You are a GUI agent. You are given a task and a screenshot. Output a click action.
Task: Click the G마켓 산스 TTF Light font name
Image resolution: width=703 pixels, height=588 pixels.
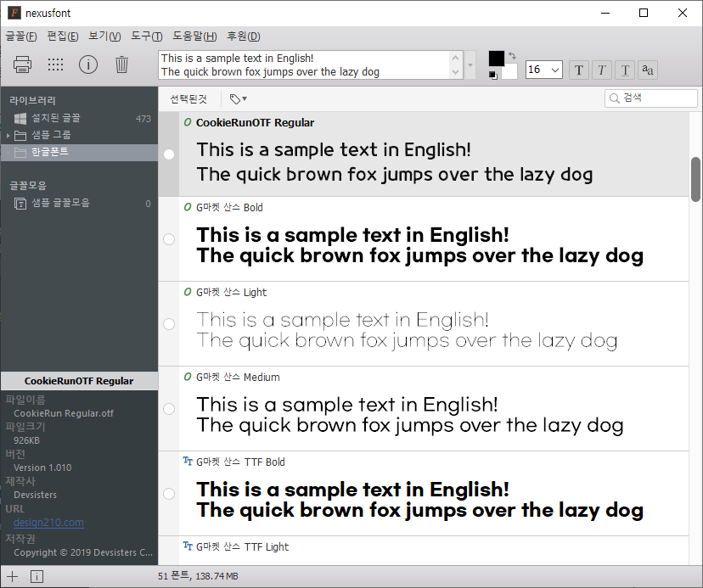[x=243, y=546]
